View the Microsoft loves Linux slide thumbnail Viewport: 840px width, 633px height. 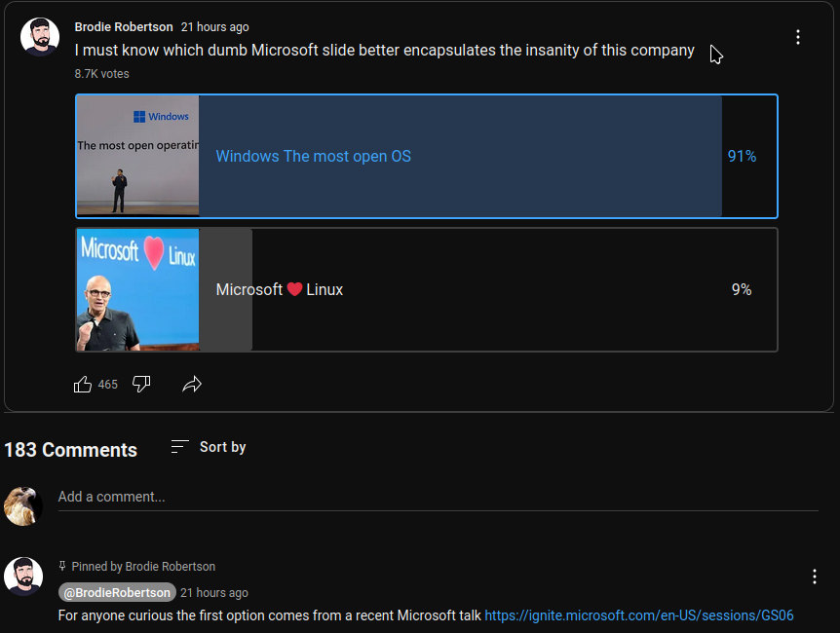point(137,290)
